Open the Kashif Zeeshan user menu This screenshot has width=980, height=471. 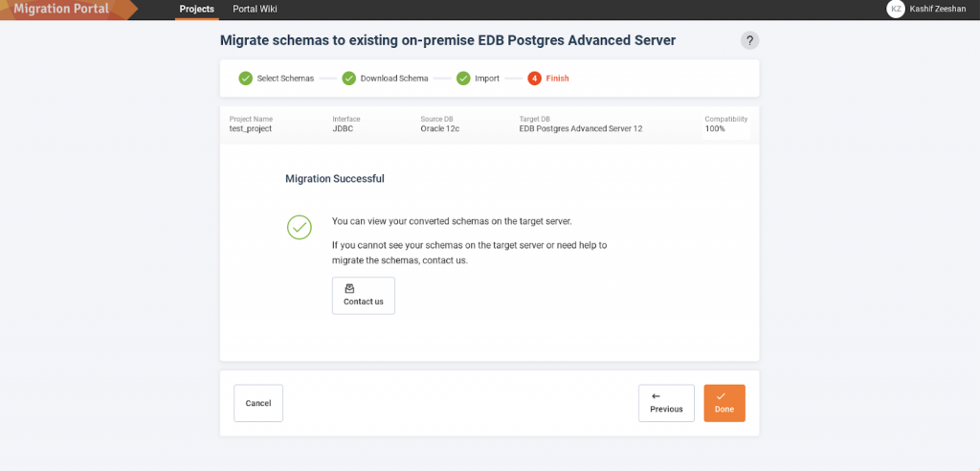(x=938, y=9)
